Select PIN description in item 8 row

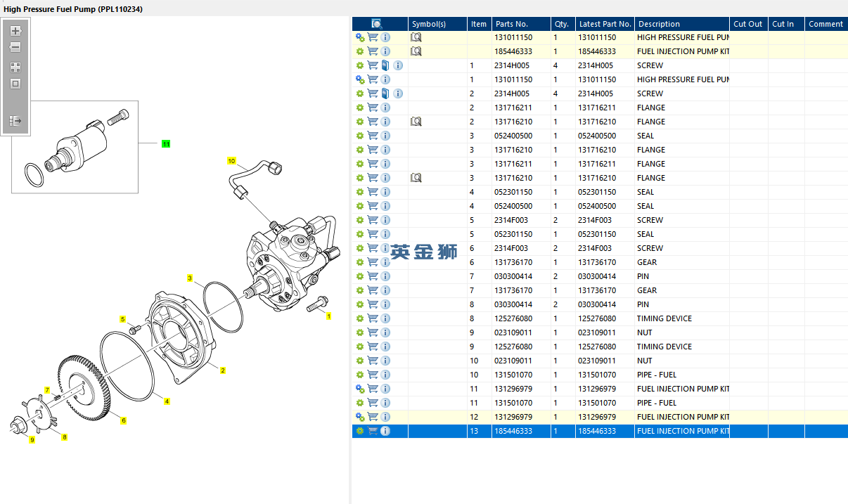[643, 304]
